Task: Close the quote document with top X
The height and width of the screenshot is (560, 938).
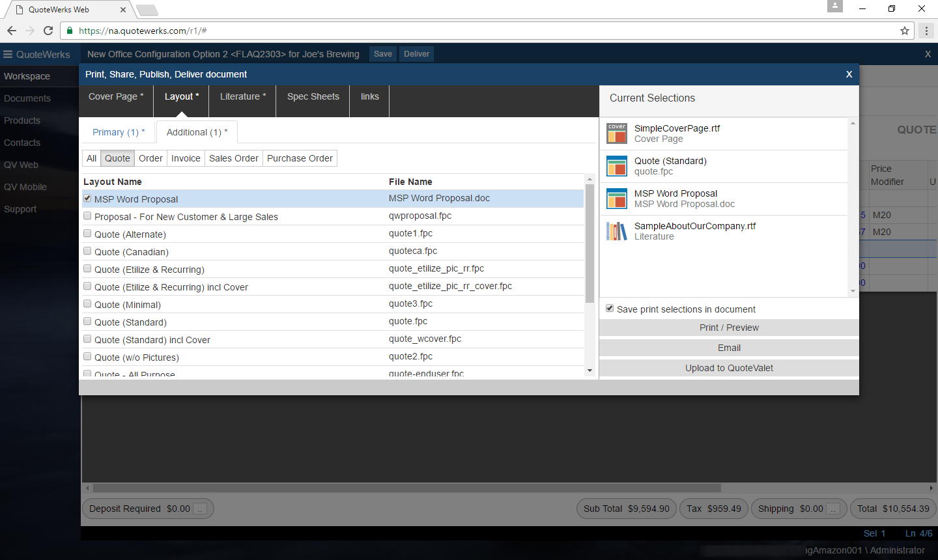Action: (x=928, y=54)
